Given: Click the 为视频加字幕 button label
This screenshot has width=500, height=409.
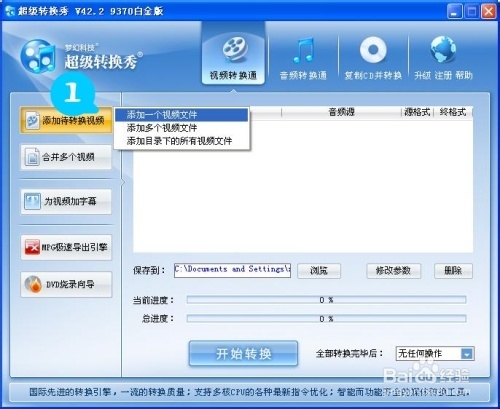Looking at the screenshot, I should click(x=70, y=201).
